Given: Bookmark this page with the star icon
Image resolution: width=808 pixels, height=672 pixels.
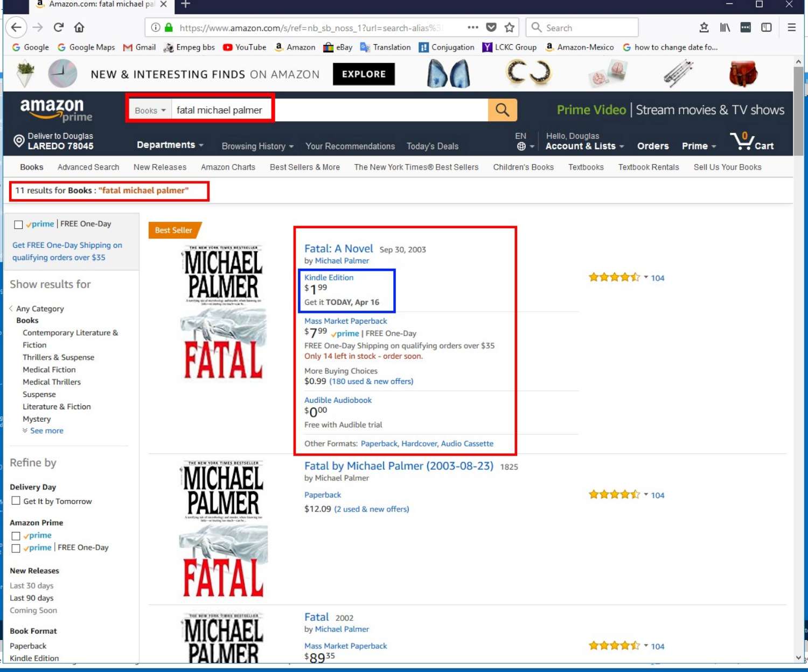Looking at the screenshot, I should pyautogui.click(x=510, y=27).
